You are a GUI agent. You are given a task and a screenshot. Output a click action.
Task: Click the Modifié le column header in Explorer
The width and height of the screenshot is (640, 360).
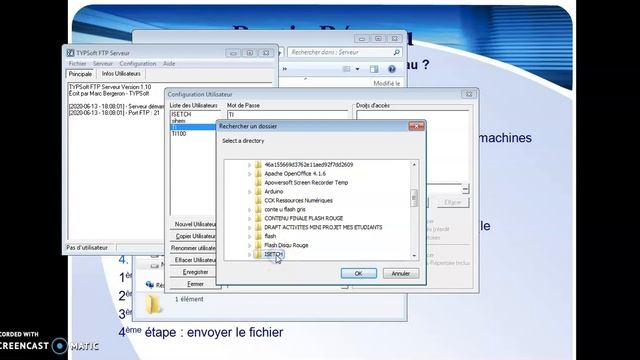point(387,83)
